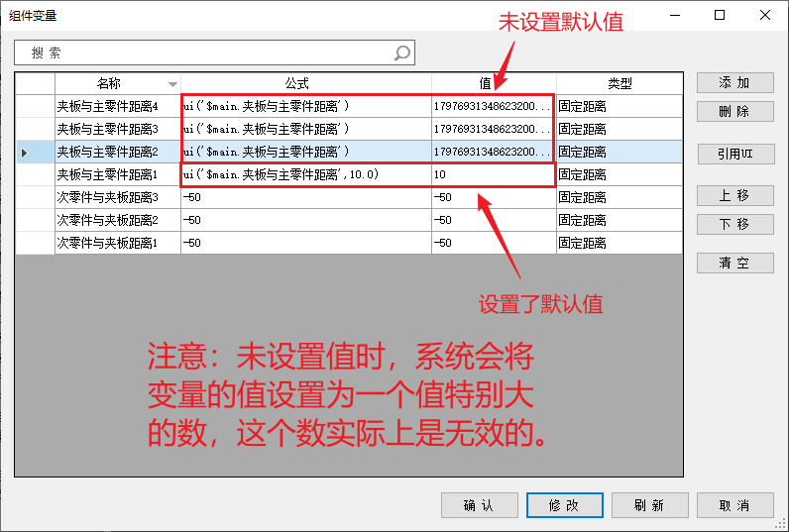Click the search magnifier icon

pos(402,53)
